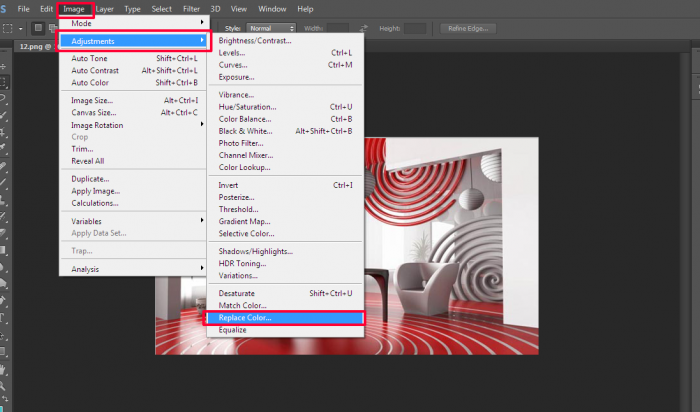Switch to the 12.png document tab

pyautogui.click(x=36, y=46)
